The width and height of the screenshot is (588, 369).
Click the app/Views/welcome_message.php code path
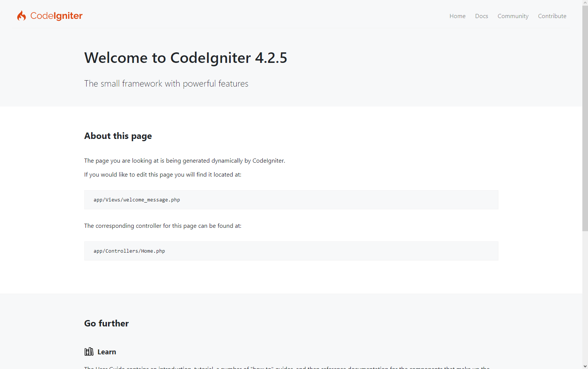point(137,200)
